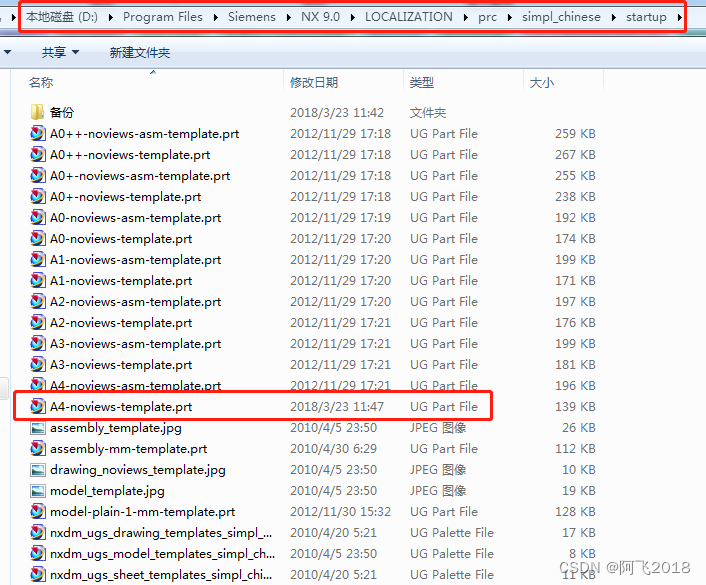Click icon of A1-noviews-asm-template.prt
Image resolution: width=706 pixels, height=585 pixels.
[37, 259]
